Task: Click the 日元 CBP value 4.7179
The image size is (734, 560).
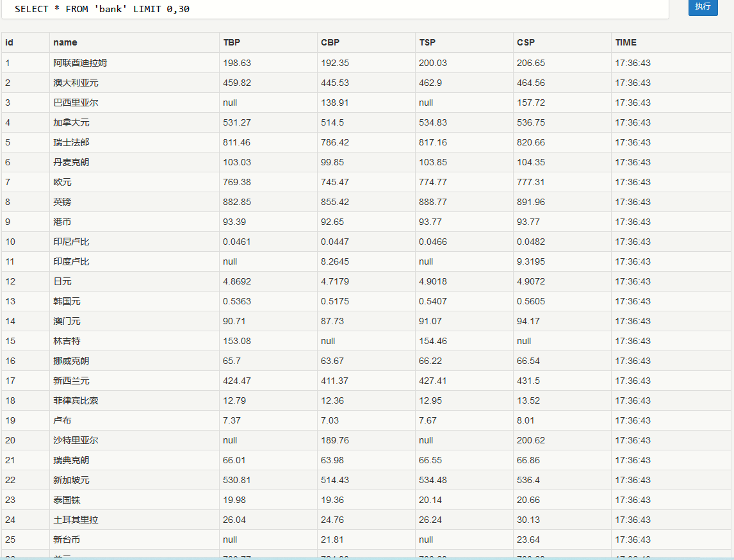Action: click(335, 281)
